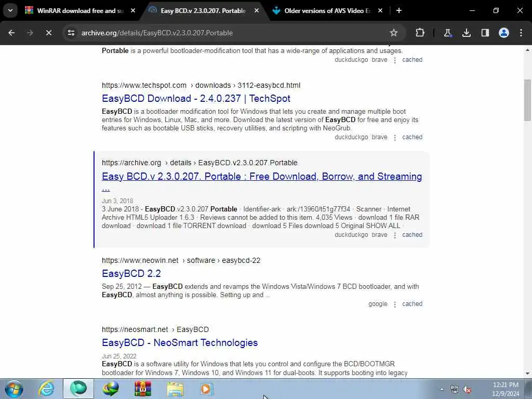The image size is (532, 399).
Task: Launch Internet Explorer from taskbar
Action: (x=46, y=389)
